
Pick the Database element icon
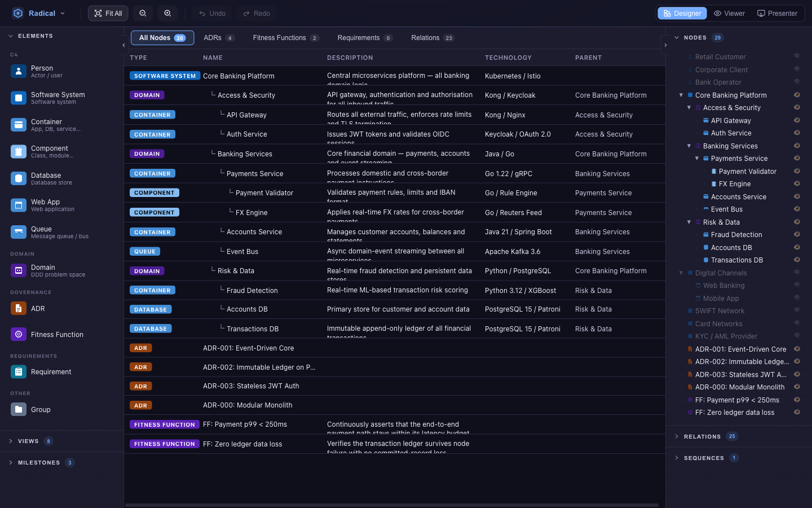pyautogui.click(x=19, y=178)
